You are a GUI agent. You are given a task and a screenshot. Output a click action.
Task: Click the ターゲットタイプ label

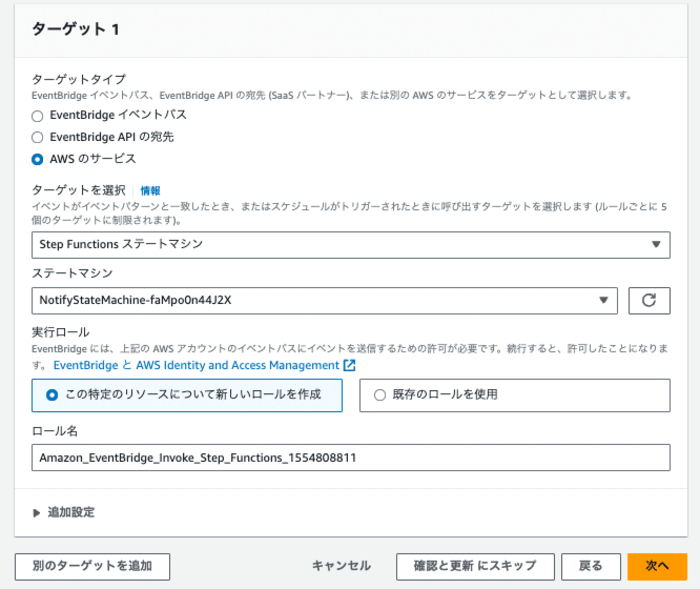coord(79,79)
